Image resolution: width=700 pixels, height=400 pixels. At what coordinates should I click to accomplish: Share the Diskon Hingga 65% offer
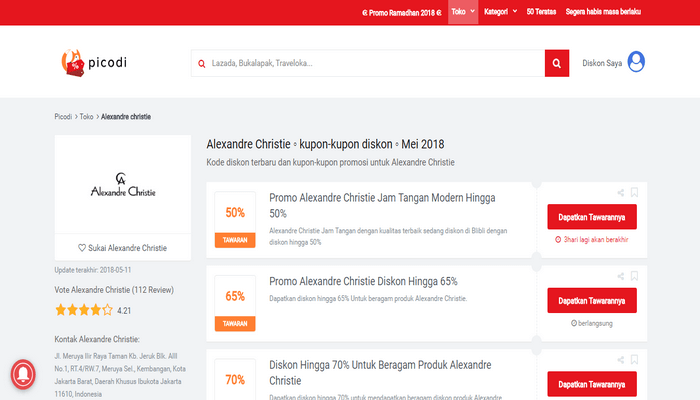[621, 276]
